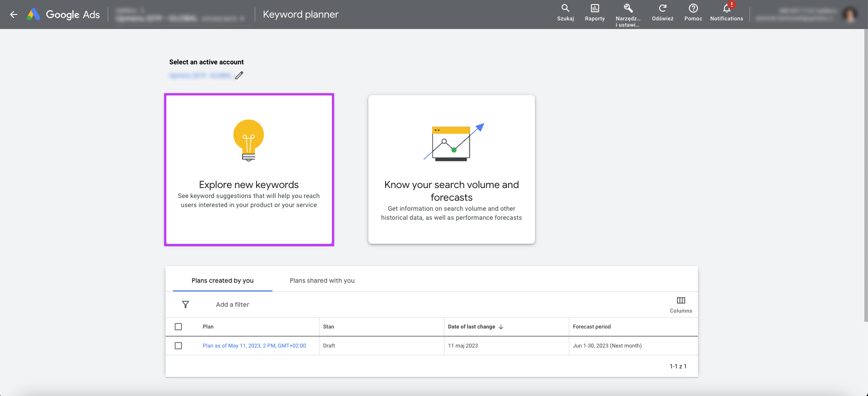Sort by Date of last change arrow

point(501,327)
